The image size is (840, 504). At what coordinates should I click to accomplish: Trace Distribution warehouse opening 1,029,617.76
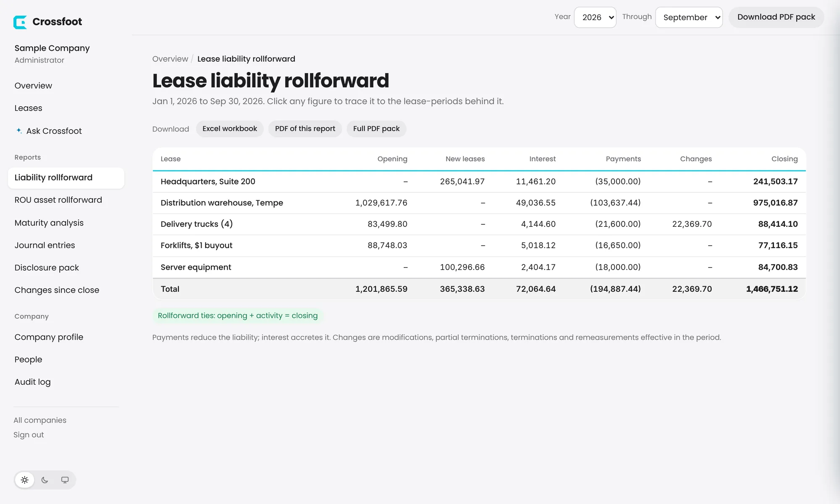pos(381,203)
